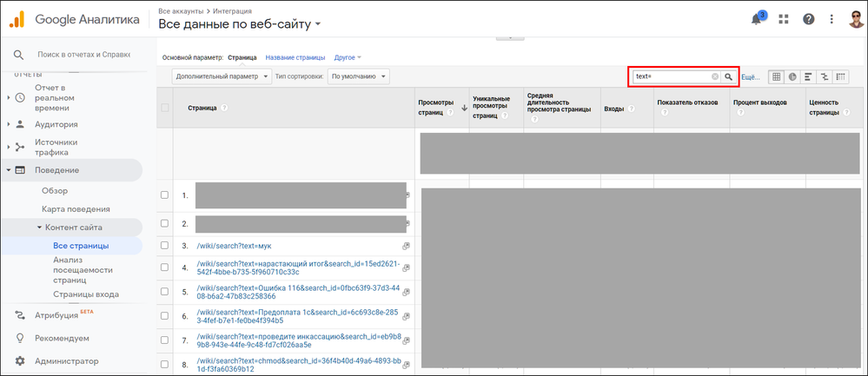Open help tip for Процент выходов
This screenshot has width=868, height=376.
tap(739, 112)
